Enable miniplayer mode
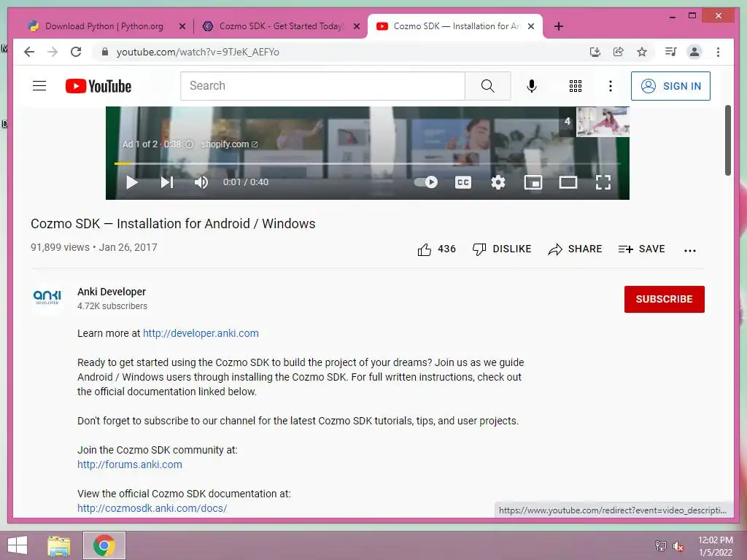This screenshot has height=560, width=747. [533, 182]
